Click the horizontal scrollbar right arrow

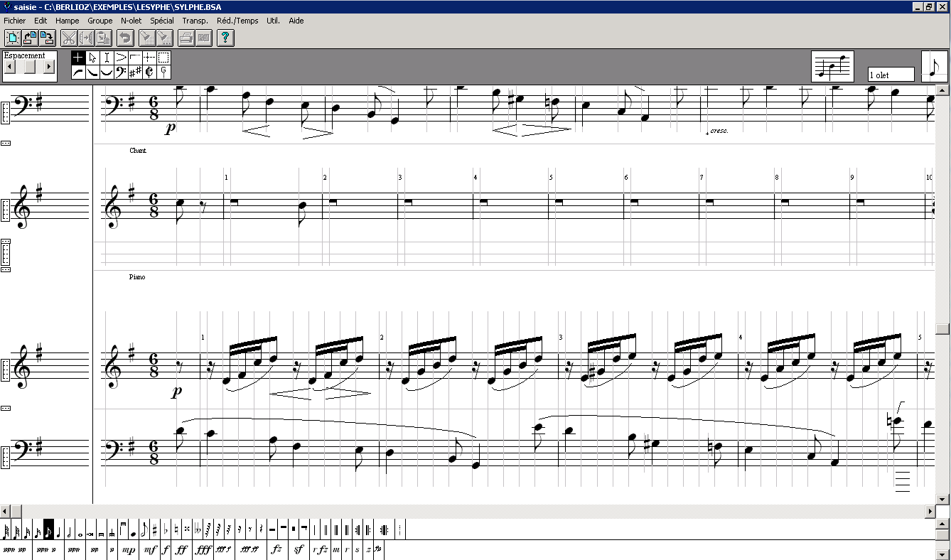click(x=931, y=511)
